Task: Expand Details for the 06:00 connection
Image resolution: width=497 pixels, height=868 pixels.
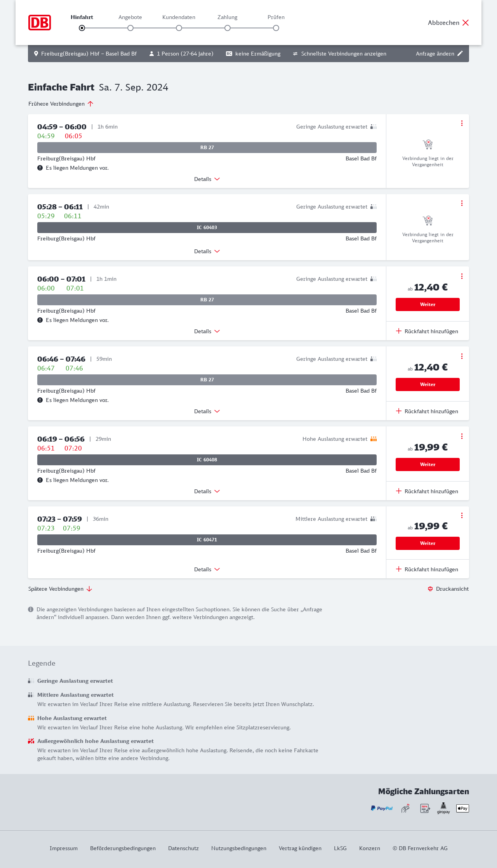Action: point(207,331)
